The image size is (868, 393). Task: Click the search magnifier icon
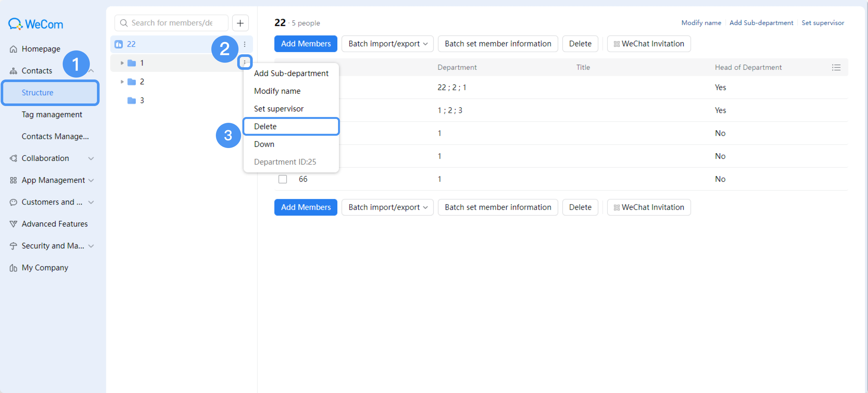point(124,23)
